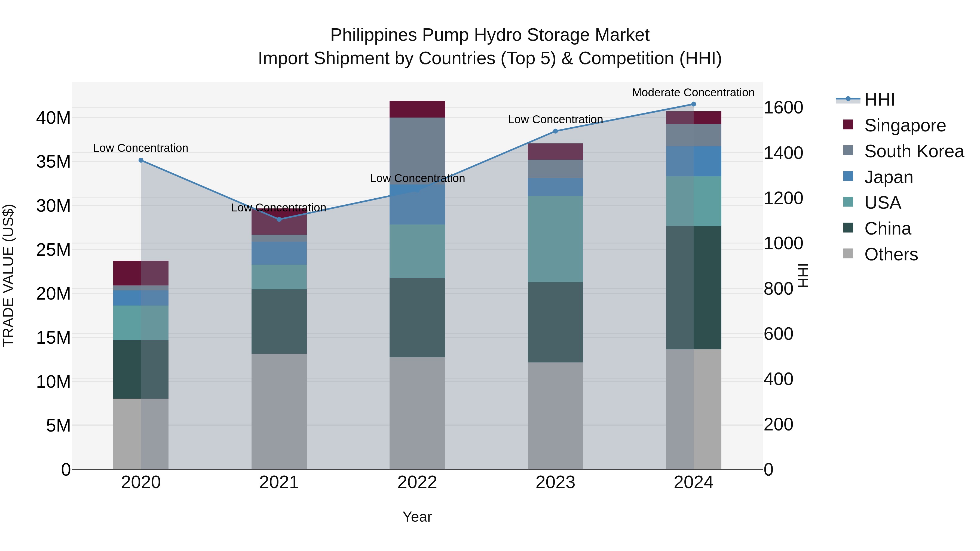Toggle USA legend entry

click(x=872, y=203)
